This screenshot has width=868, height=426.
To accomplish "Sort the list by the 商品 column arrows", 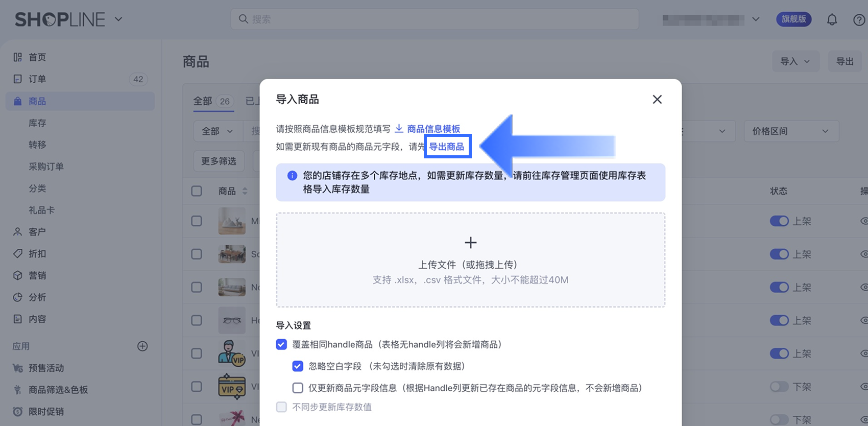I will (245, 191).
